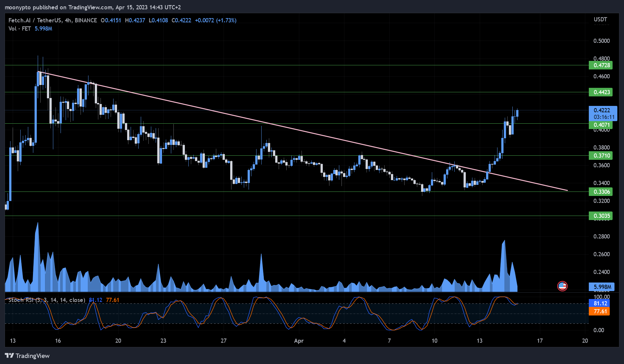Click the Fetch.AI / TetherUS symbol title
This screenshot has height=364, width=624.
(53, 20)
